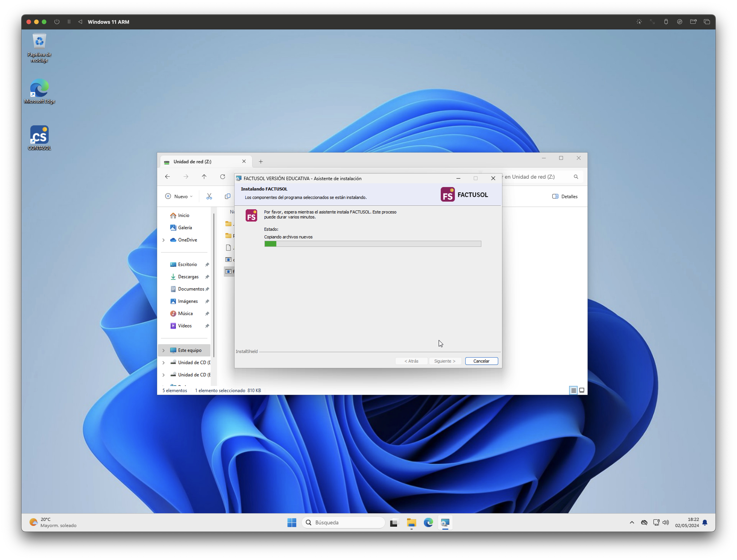The height and width of the screenshot is (560, 737).
Task: Expand the second Unidad de CD node
Action: (x=163, y=375)
